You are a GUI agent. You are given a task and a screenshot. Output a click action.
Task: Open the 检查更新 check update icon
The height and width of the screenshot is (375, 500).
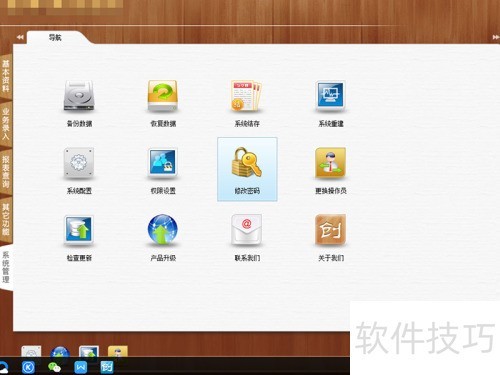pyautogui.click(x=79, y=230)
